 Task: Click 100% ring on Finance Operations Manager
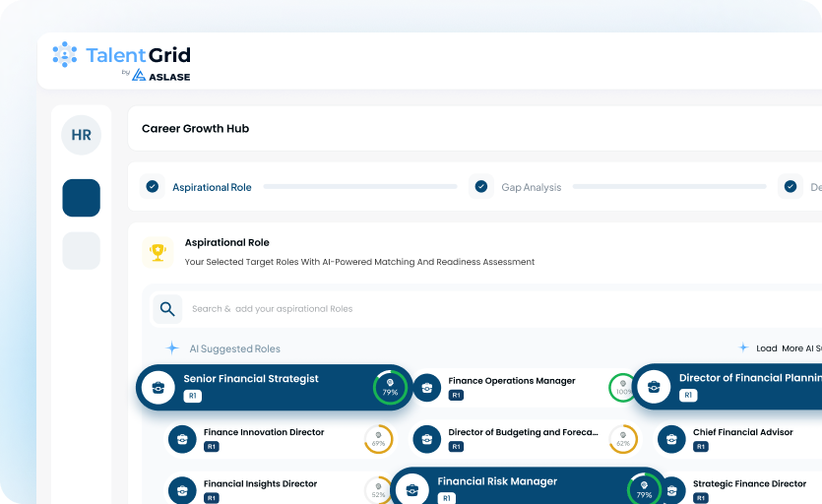[x=623, y=388]
